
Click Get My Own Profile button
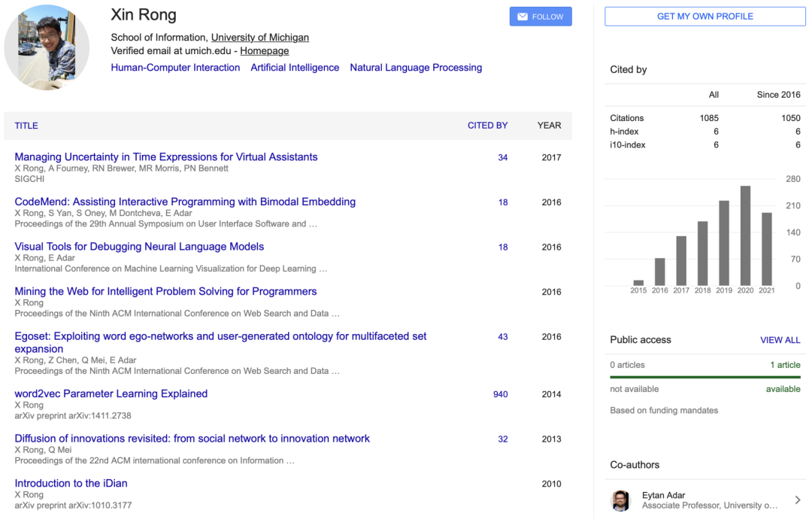[704, 17]
